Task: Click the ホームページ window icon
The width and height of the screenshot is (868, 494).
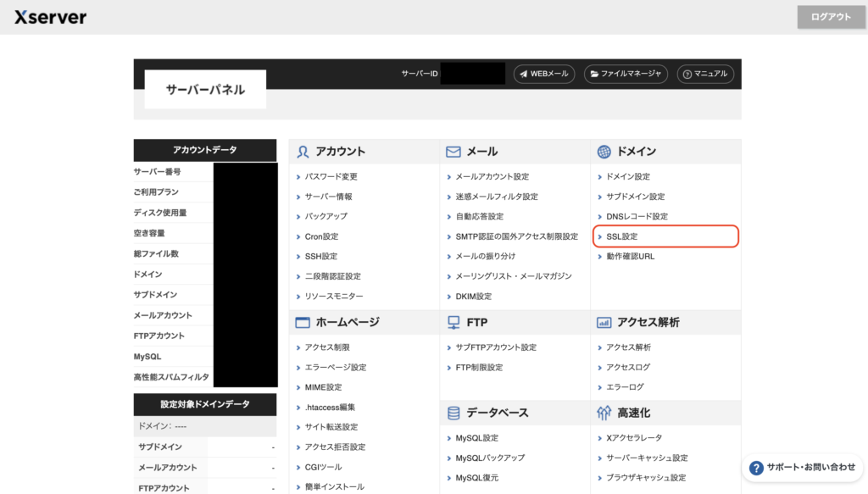Action: (x=303, y=323)
